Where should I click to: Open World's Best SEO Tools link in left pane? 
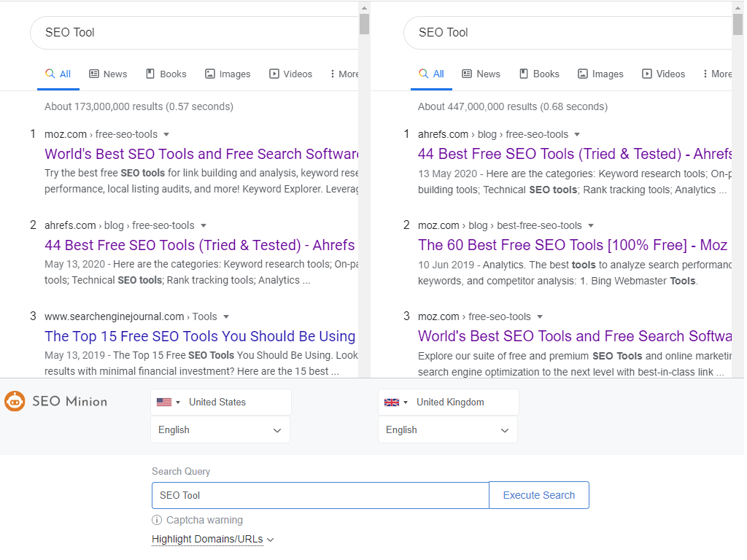point(201,154)
